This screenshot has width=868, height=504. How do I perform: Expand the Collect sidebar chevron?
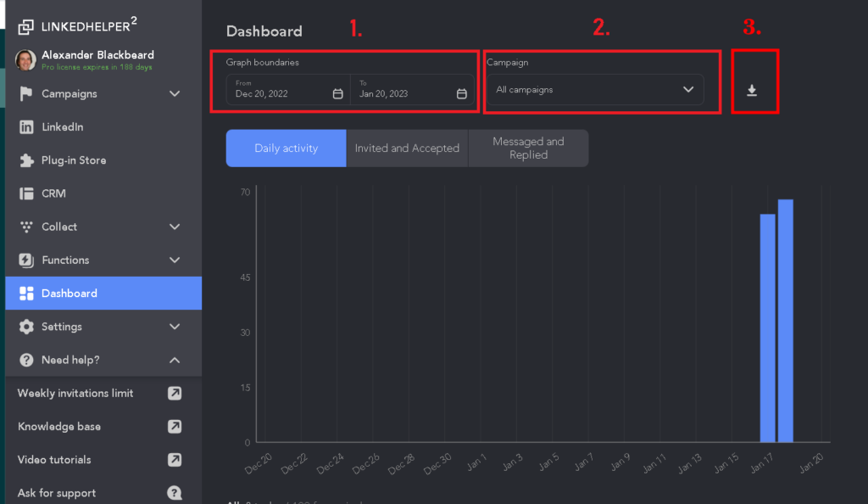click(175, 227)
